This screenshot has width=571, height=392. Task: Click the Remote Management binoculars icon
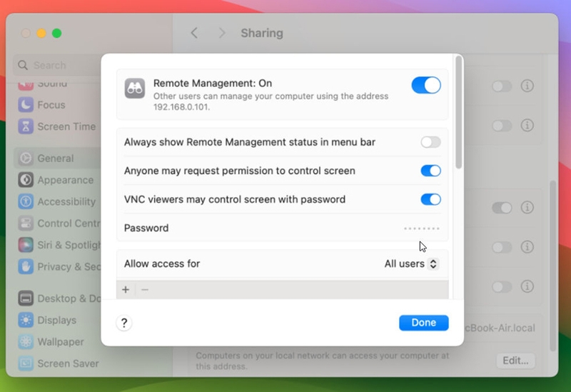[x=135, y=88]
